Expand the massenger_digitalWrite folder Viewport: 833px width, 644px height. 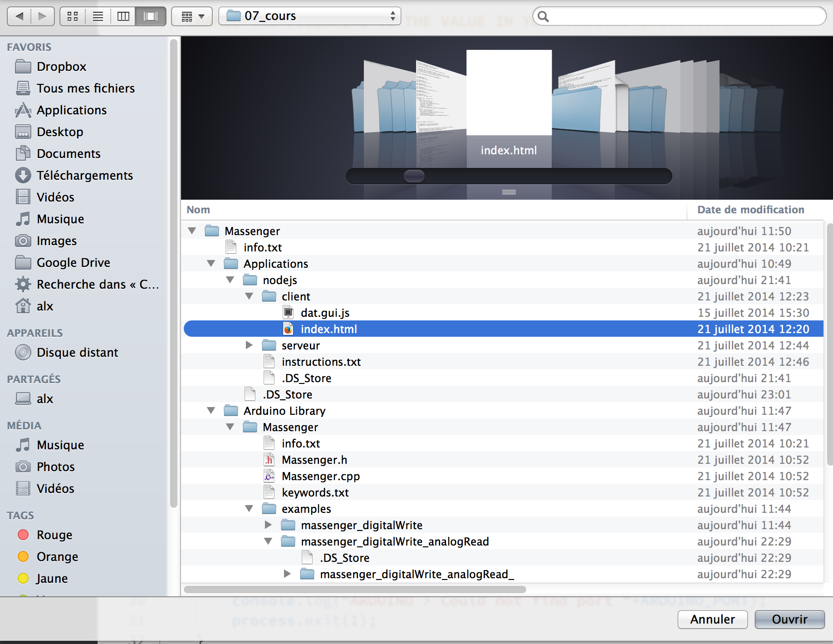coord(268,525)
